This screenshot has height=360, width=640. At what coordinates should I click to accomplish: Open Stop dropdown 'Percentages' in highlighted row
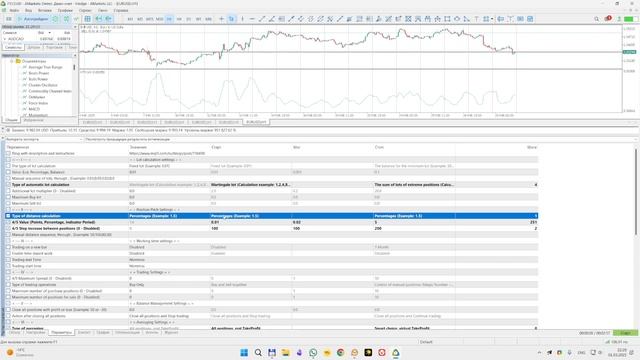pos(414,216)
